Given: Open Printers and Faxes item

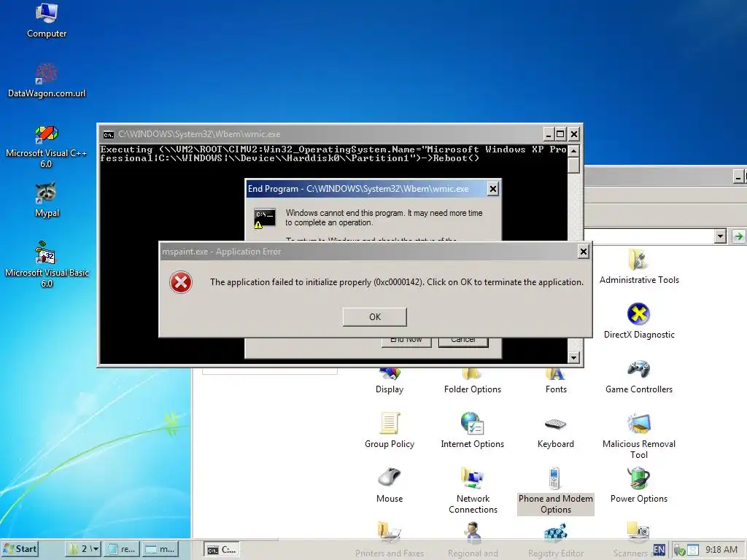Looking at the screenshot, I should coord(390,540).
